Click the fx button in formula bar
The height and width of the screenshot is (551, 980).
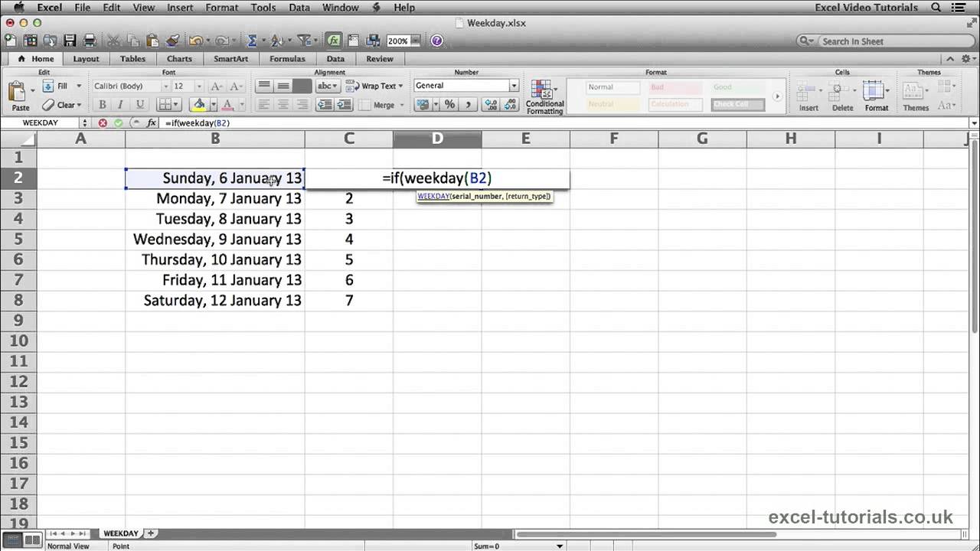tap(152, 122)
